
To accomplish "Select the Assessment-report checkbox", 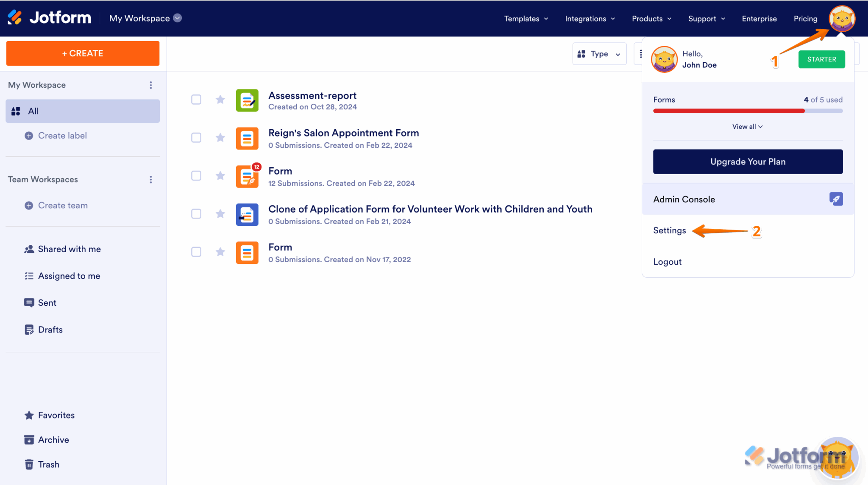I will tap(196, 100).
